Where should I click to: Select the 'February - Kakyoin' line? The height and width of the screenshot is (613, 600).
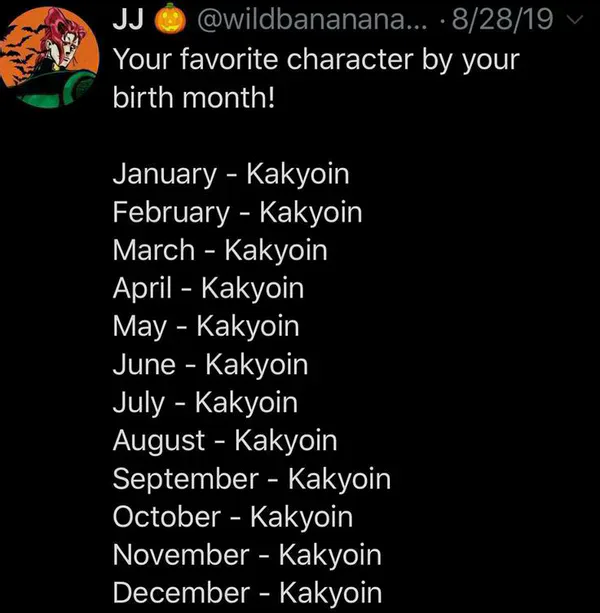237,212
